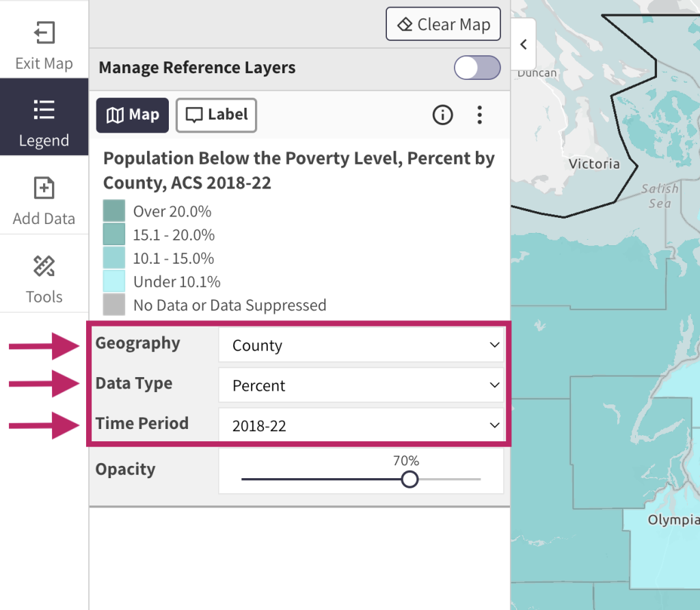700x610 pixels.
Task: Open the Time Period dropdown
Action: coord(361,425)
